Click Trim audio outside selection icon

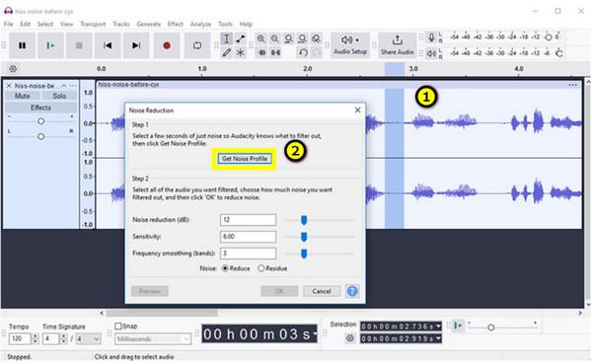point(261,52)
